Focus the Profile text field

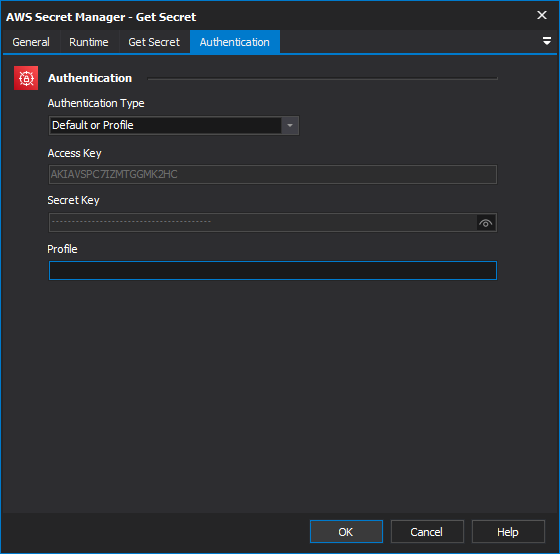(x=272, y=270)
